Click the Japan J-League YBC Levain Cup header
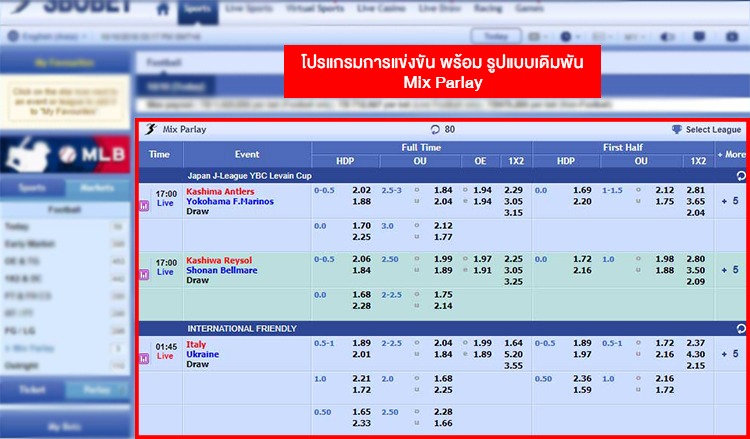Viewport: 750px width, 439px height. click(x=249, y=176)
